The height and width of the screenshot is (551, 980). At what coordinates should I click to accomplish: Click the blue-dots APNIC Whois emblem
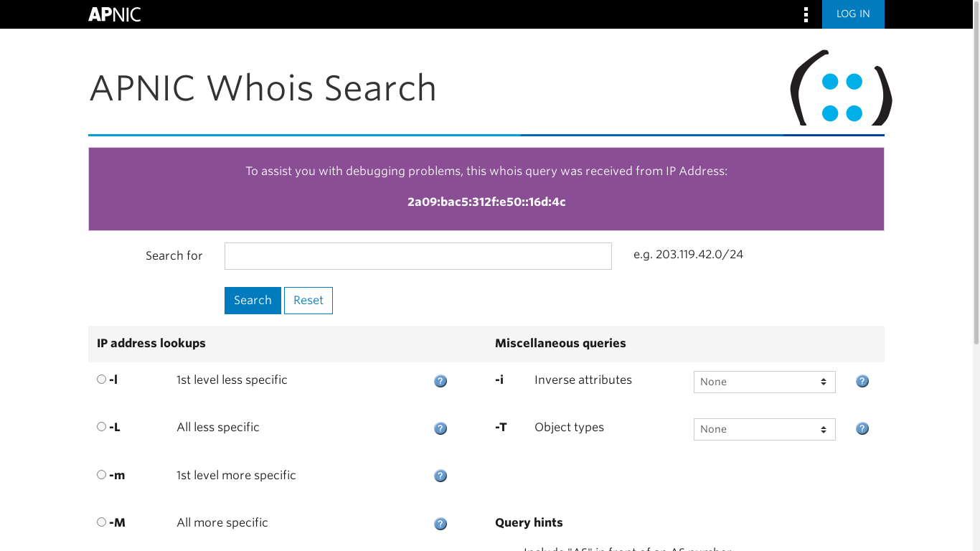(x=841, y=88)
